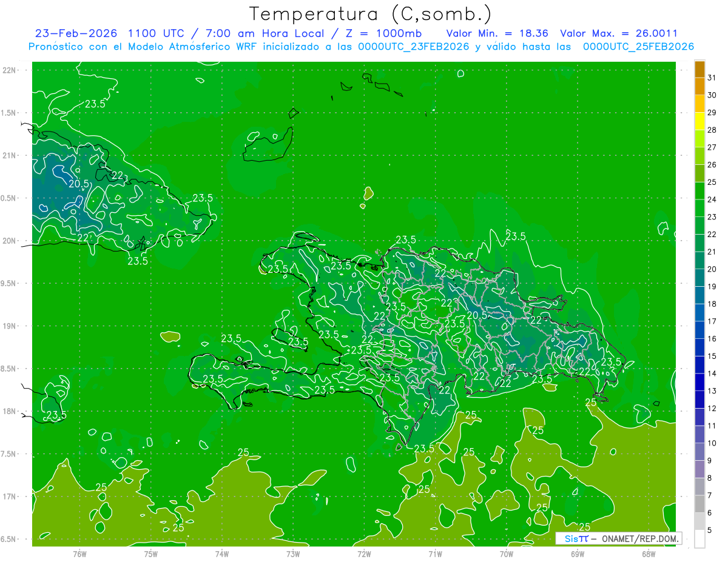
Task: Pick the colorbar segment between 30 and 31
Action: [x=699, y=87]
